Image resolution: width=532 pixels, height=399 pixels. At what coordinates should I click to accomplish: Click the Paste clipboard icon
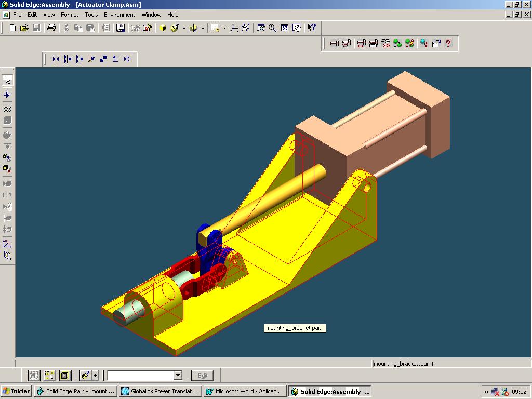pyautogui.click(x=90, y=28)
